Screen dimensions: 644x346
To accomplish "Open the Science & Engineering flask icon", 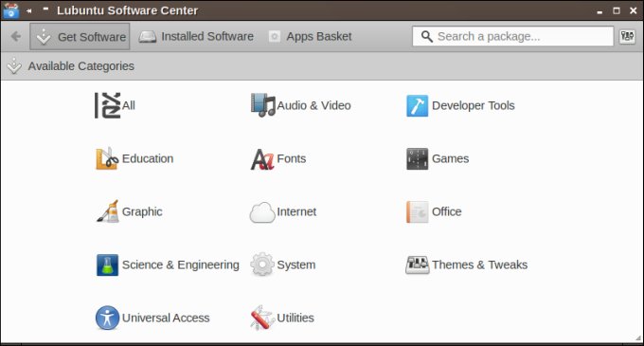I will 107,265.
